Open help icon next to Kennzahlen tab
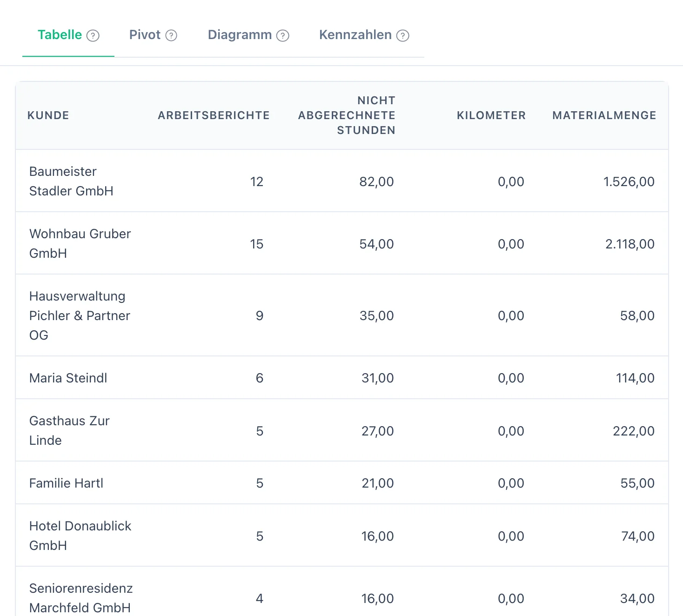The width and height of the screenshot is (683, 616). click(403, 35)
